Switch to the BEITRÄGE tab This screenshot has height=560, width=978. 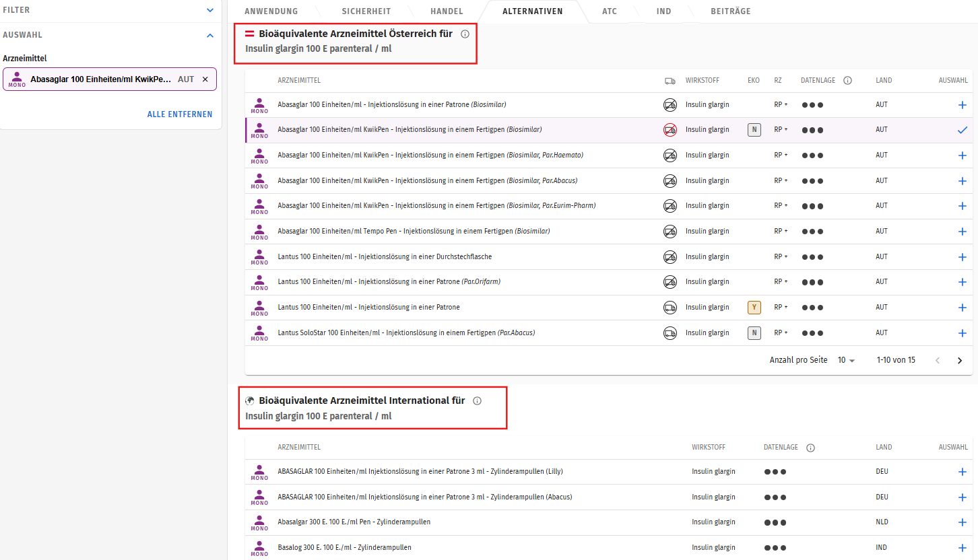pyautogui.click(x=731, y=11)
